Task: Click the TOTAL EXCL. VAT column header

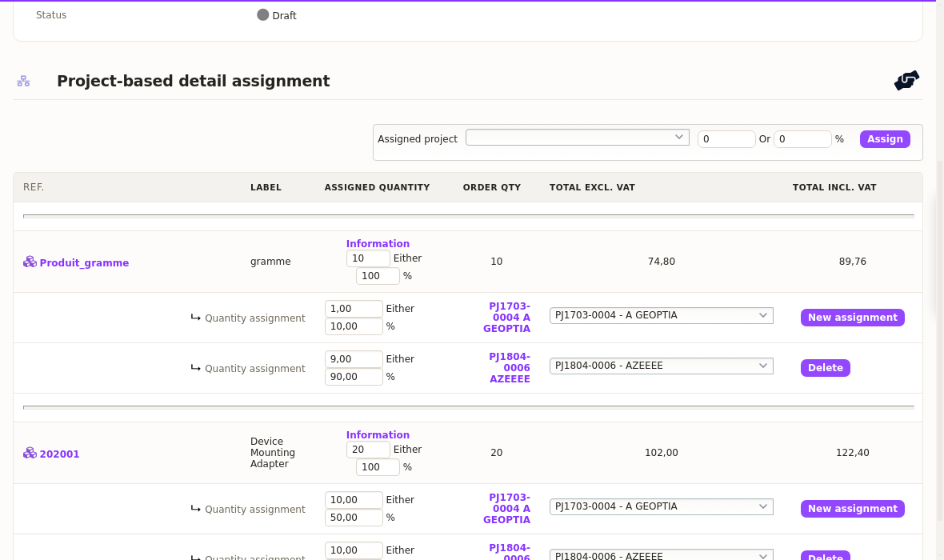Action: 592,187
